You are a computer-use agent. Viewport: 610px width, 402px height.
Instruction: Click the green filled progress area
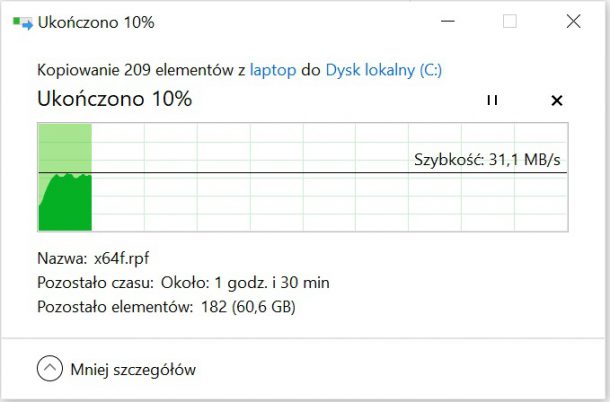point(65,202)
